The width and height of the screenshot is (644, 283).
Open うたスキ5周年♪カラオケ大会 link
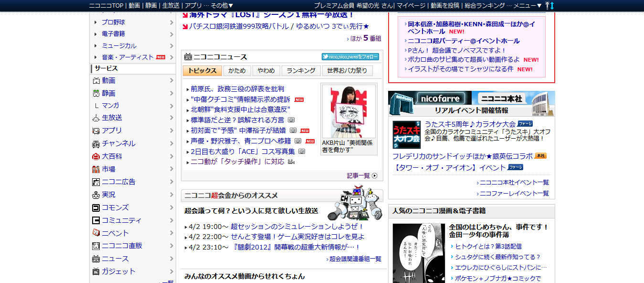point(470,124)
